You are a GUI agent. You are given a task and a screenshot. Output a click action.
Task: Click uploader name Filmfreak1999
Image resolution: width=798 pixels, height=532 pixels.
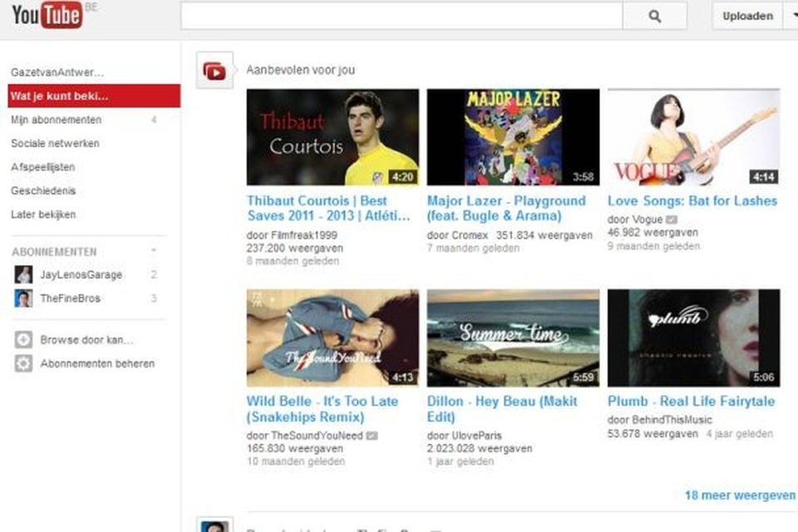coord(304,235)
